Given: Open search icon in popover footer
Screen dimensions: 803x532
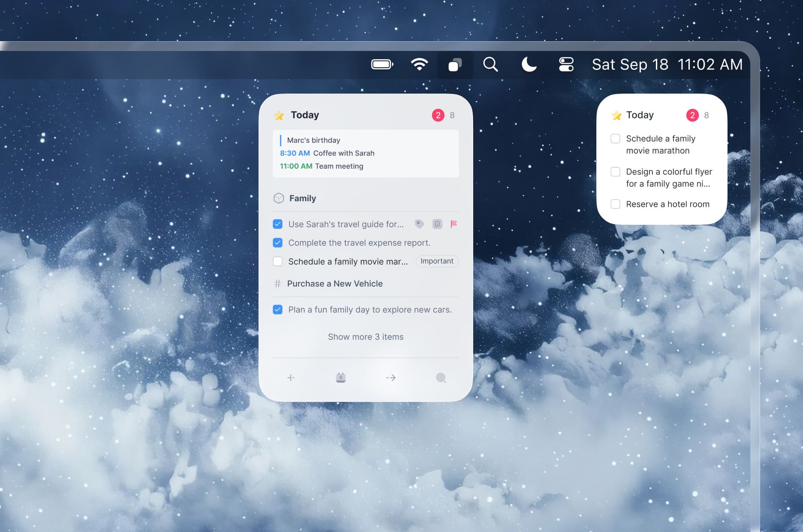Looking at the screenshot, I should tap(441, 378).
